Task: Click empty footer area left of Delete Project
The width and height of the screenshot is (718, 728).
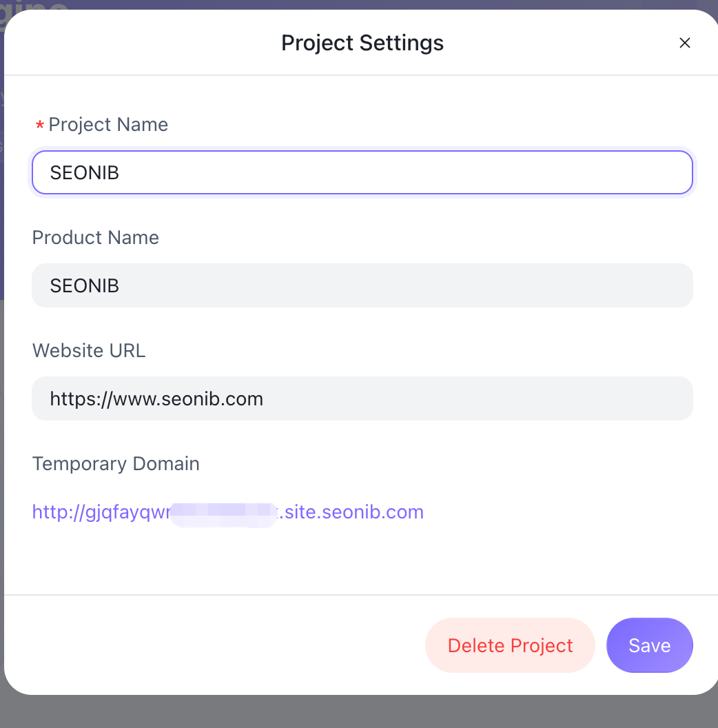Action: (207, 645)
